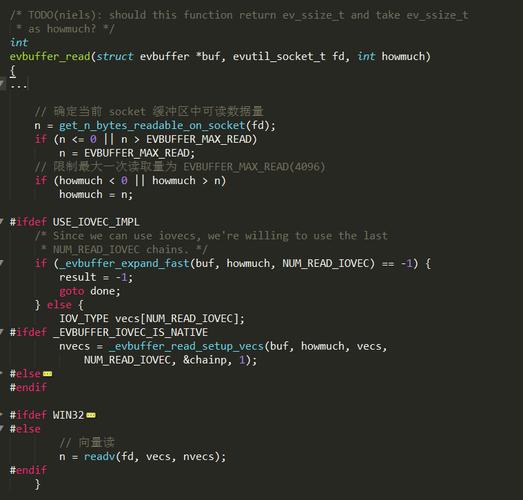Image resolution: width=523 pixels, height=500 pixels.
Task: Click the _evbuffer_read_setup_vecs function call
Action: tap(186, 346)
